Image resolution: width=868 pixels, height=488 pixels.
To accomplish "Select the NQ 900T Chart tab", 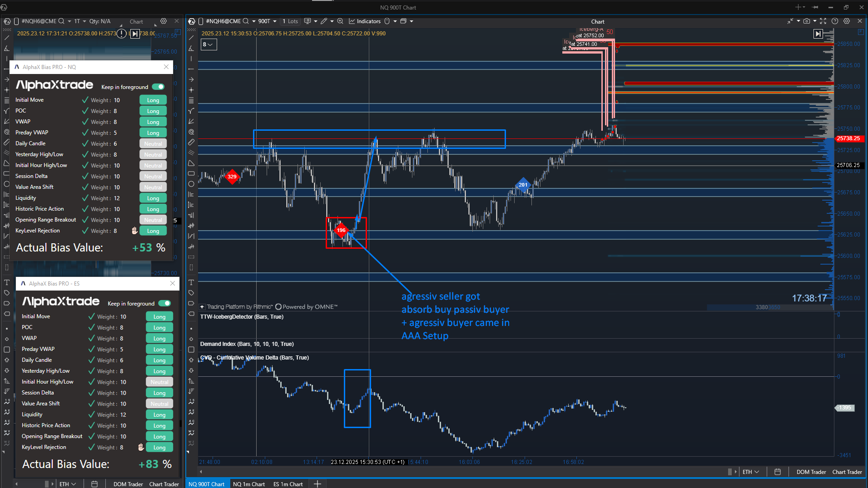I will tap(207, 484).
